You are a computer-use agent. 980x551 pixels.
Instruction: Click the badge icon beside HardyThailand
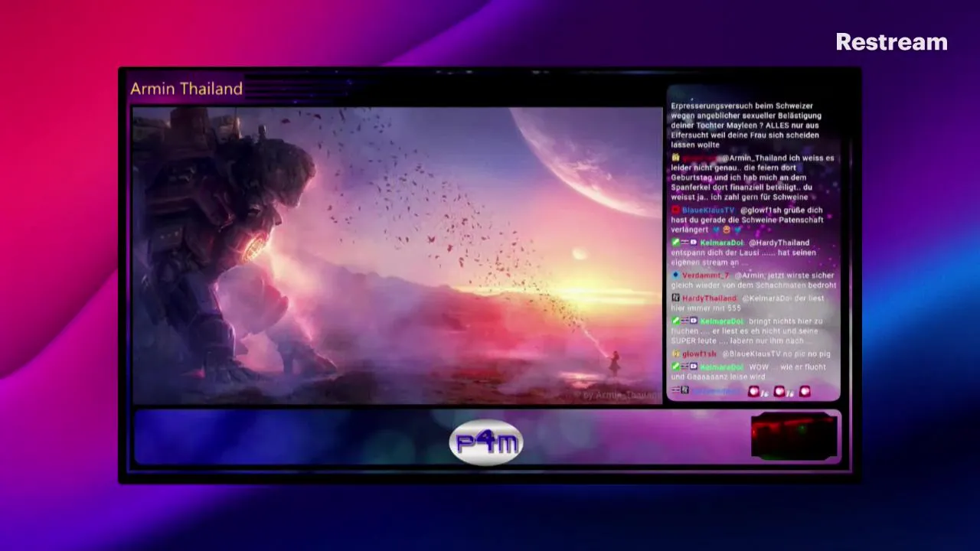[676, 298]
